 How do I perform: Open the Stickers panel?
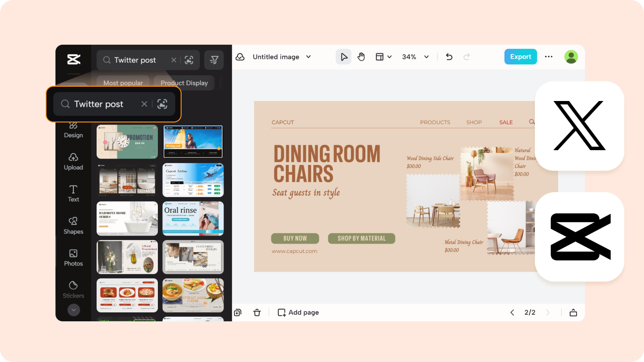point(73,290)
